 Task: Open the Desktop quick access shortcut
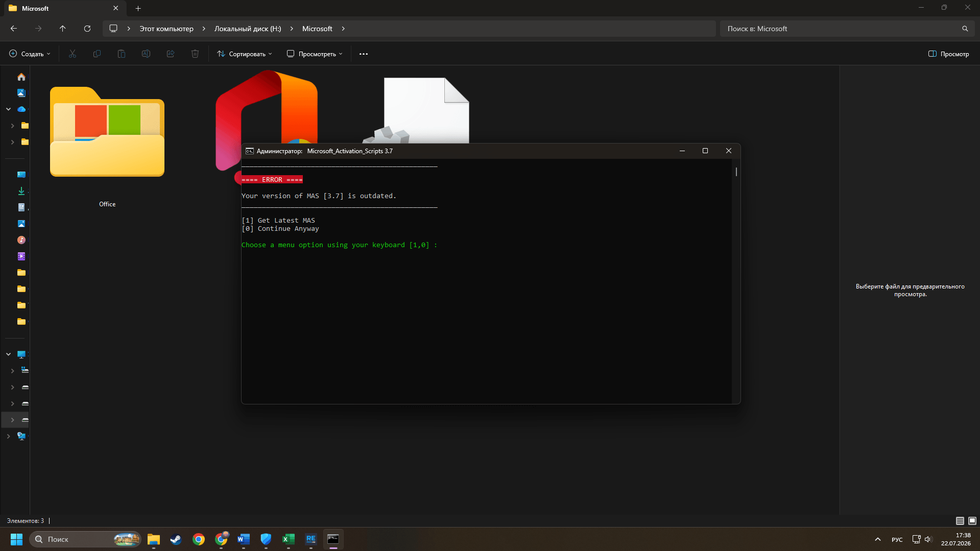tap(21, 175)
